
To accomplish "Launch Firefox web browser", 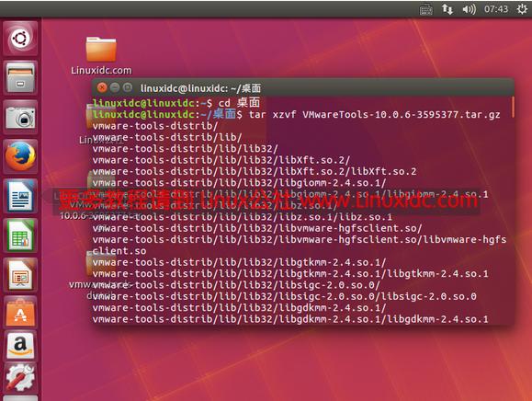I will [20, 156].
